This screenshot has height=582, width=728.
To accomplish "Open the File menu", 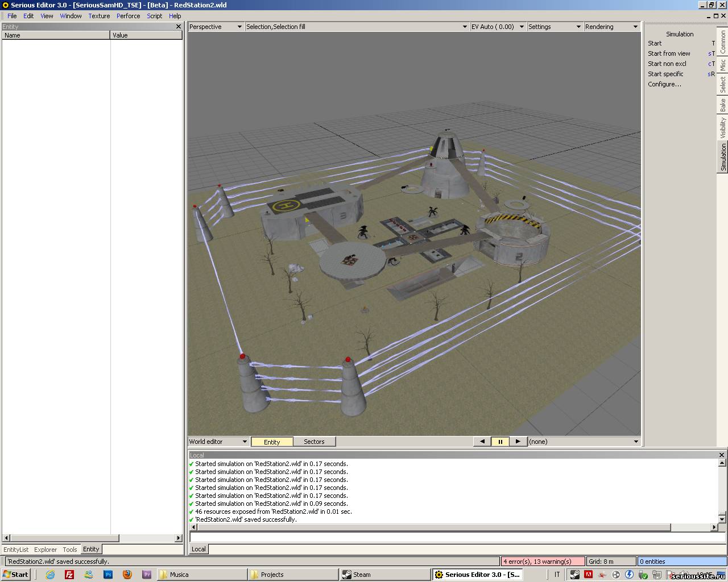I will [x=12, y=16].
